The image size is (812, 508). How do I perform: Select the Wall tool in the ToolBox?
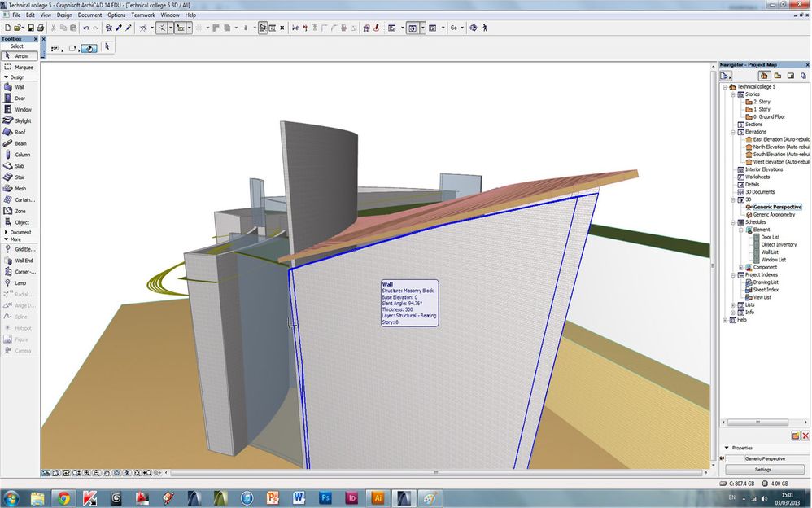20,87
